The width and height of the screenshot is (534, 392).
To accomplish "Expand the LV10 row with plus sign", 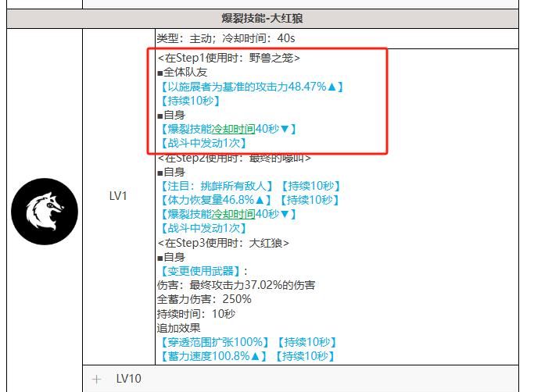I will coord(97,379).
